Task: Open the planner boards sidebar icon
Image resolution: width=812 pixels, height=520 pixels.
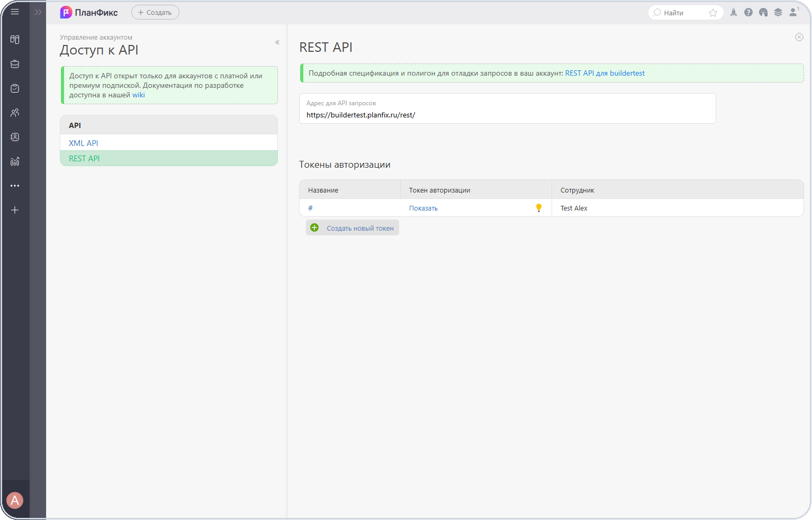Action: pyautogui.click(x=15, y=40)
